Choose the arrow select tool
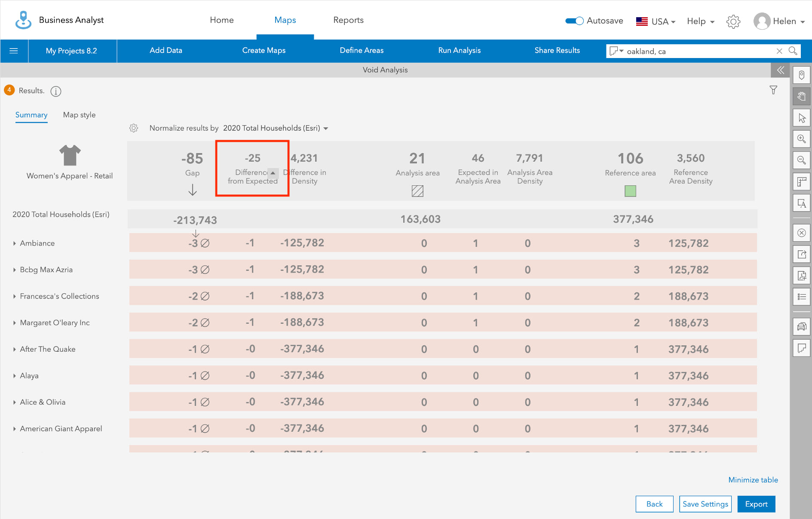812x519 pixels. [802, 118]
